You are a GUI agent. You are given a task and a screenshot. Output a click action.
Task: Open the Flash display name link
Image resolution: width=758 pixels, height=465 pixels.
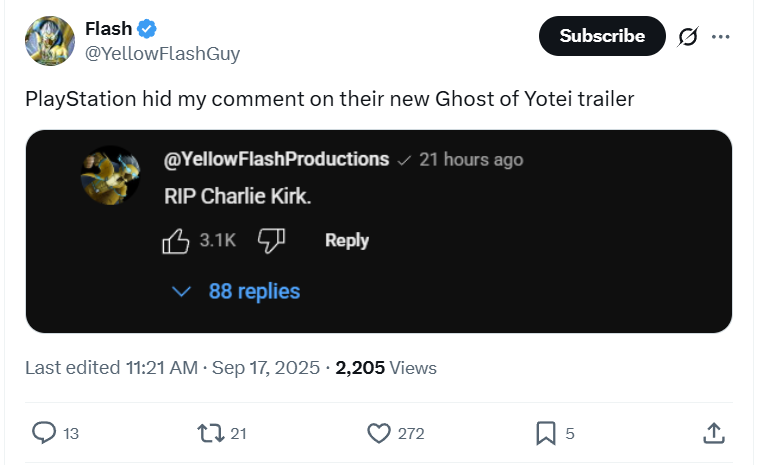[108, 29]
